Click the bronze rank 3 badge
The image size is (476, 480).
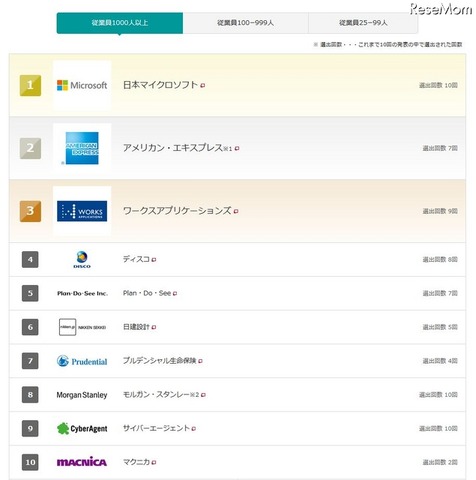click(30, 211)
